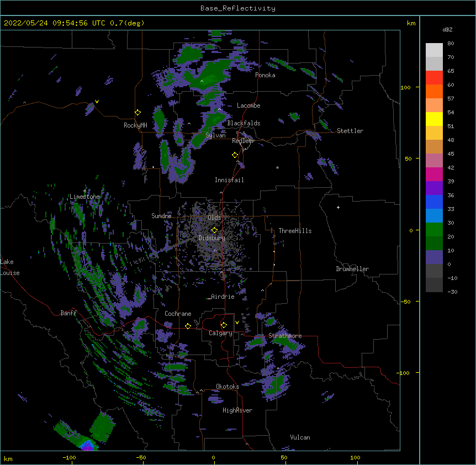
Task: Pick the bright green 30–20 dBZ legend swatch
Action: coord(434,230)
